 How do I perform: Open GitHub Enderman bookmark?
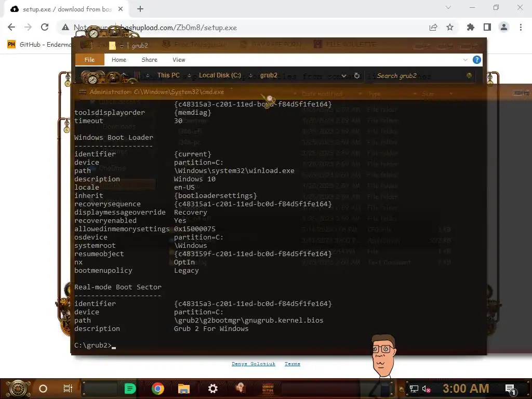[x=39, y=45]
